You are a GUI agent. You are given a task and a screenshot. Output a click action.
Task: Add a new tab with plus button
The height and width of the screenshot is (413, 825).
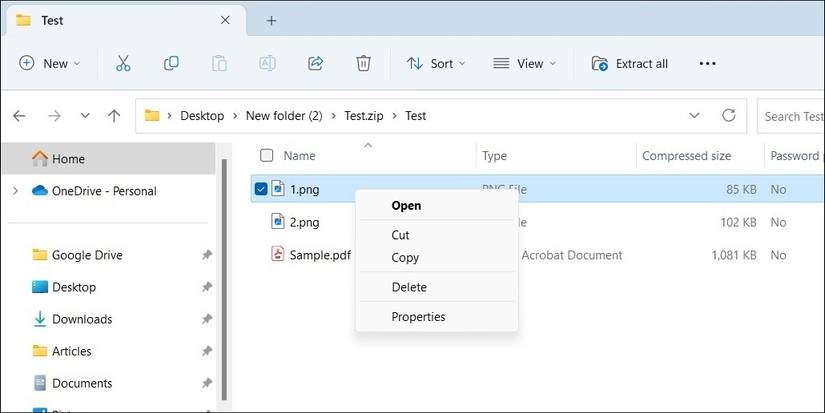[x=271, y=21]
